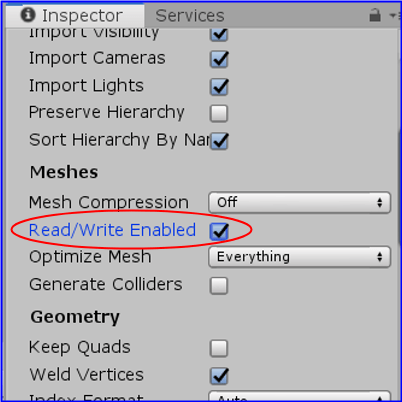Open the Mesh Compression dropdown
This screenshot has height=402, width=402.
pos(299,202)
